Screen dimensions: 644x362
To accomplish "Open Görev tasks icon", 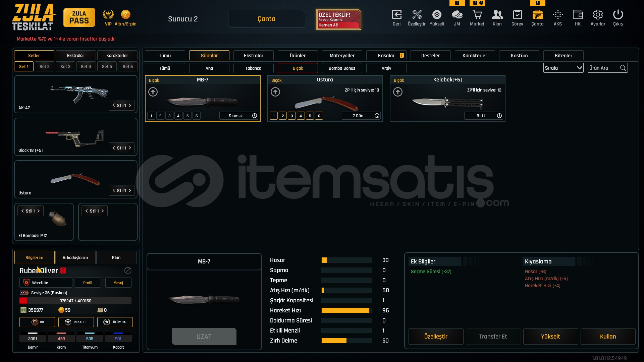I will pos(517,15).
